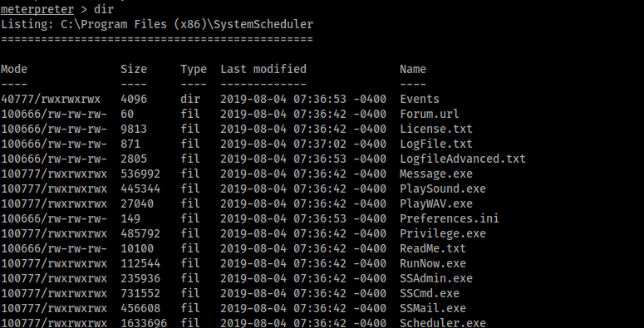Click the Events directory name
This screenshot has height=328, width=644.
(x=420, y=99)
